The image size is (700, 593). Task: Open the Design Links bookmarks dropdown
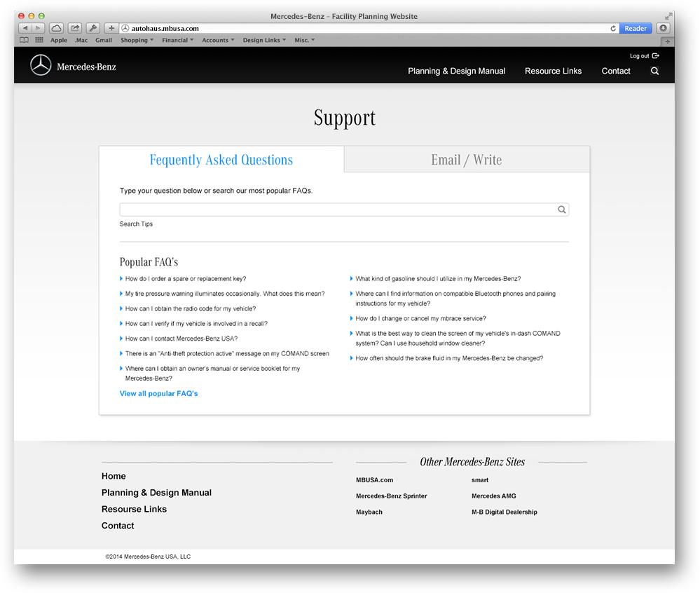264,40
